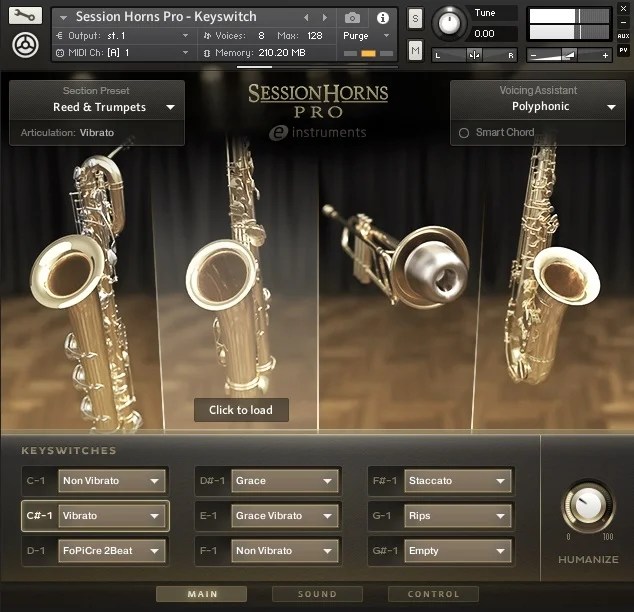Switch to the MAIN tab
Image resolution: width=634 pixels, height=612 pixels.
pyautogui.click(x=201, y=594)
